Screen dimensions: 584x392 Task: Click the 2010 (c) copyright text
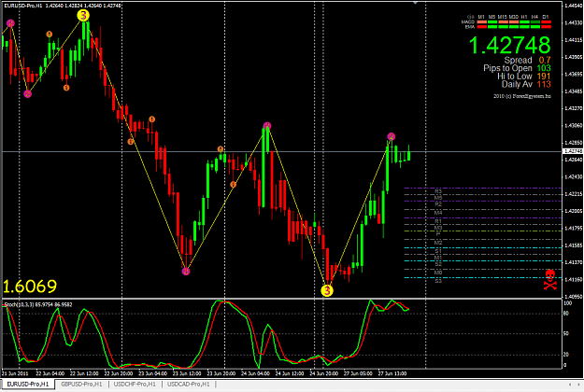(x=522, y=96)
